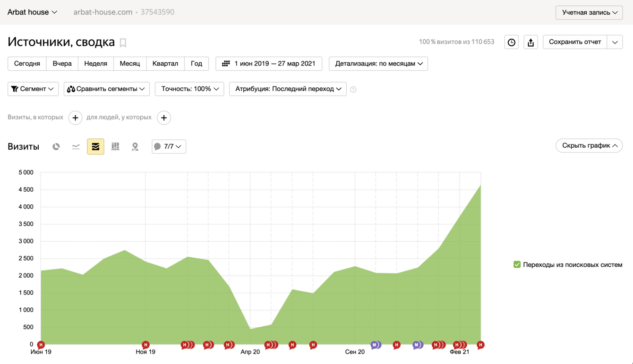
Task: Select the stacked area chart icon
Action: [95, 146]
